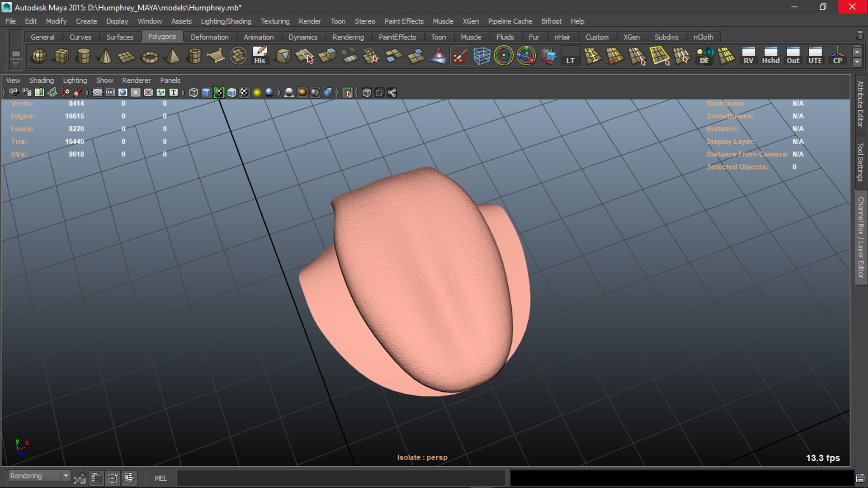Click the Lattice deformer shelf icon
Viewport: 868px width, 488px height.
point(482,56)
